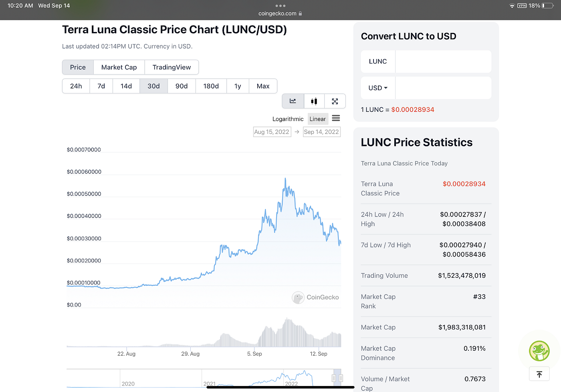The width and height of the screenshot is (561, 392).
Task: Select the 1y time range
Action: [238, 86]
